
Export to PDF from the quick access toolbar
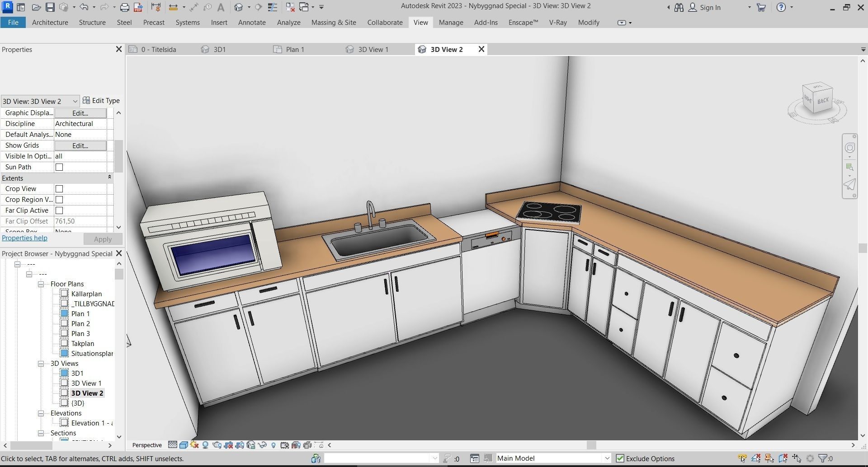coord(138,7)
